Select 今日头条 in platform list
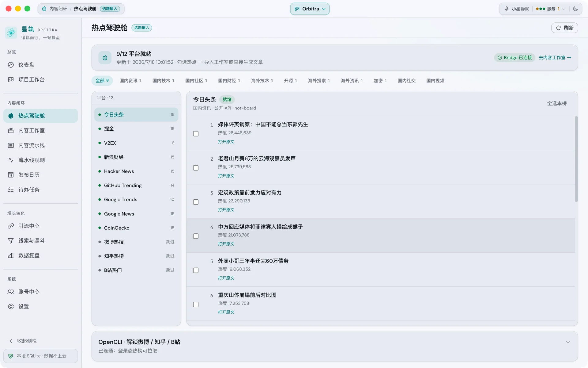Screen dimensions: 588x368 (x=136, y=114)
